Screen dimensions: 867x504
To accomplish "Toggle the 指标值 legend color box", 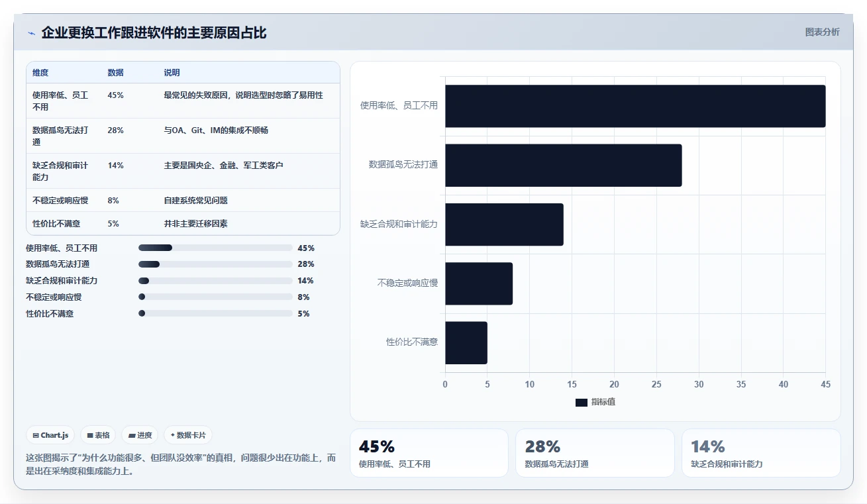I will point(581,402).
